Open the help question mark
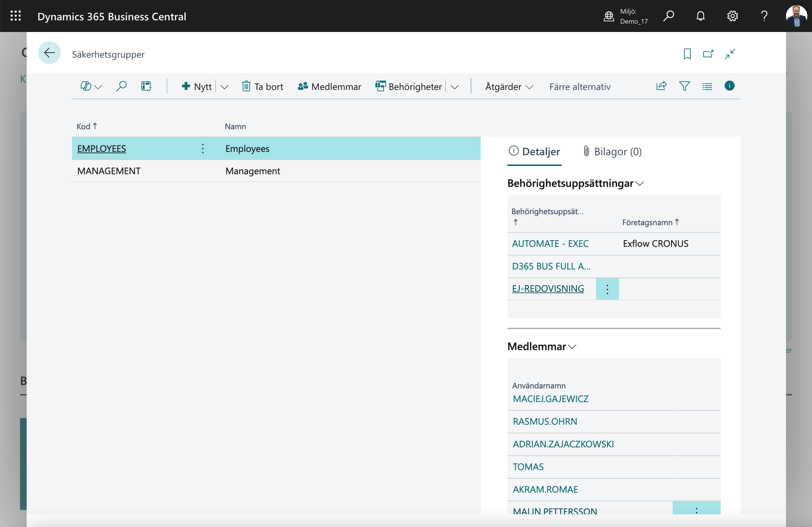Image resolution: width=812 pixels, height=527 pixels. point(764,16)
